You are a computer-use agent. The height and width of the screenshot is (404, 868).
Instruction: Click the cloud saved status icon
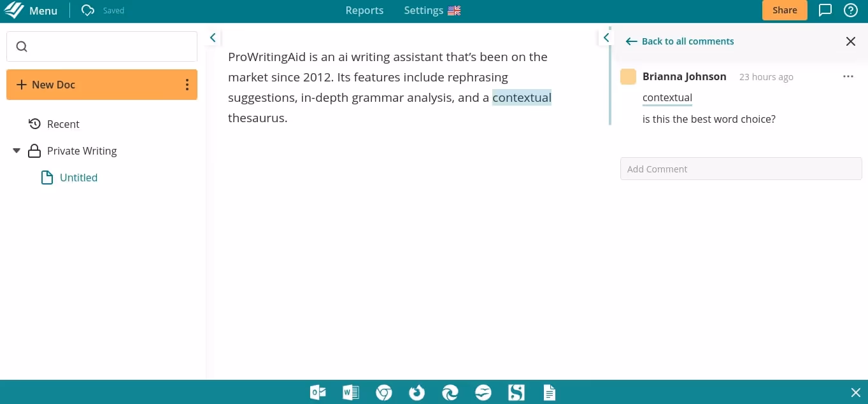pos(89,10)
